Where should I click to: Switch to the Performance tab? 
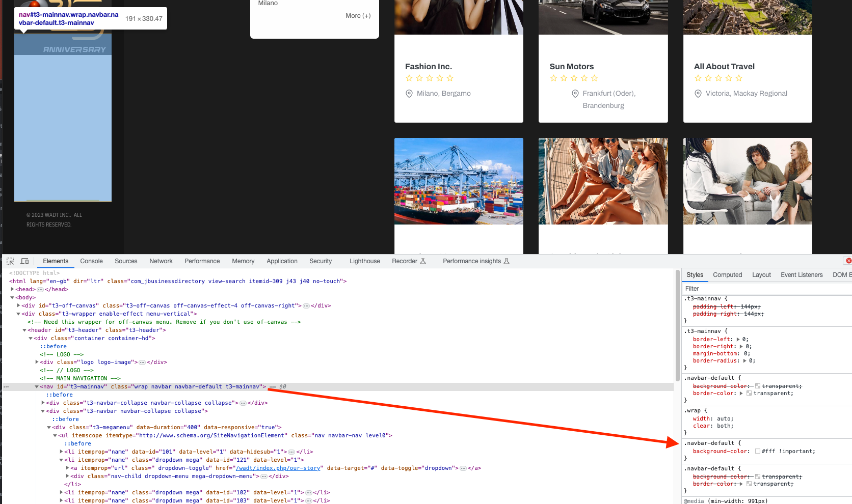[202, 261]
